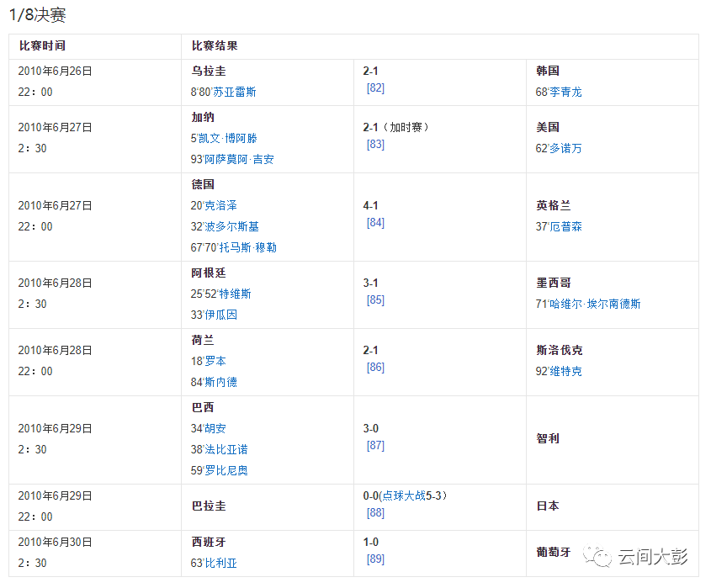Screen dimensions: 711x588
Task: Open citation [86] for Netherlands match
Action: 375,368
